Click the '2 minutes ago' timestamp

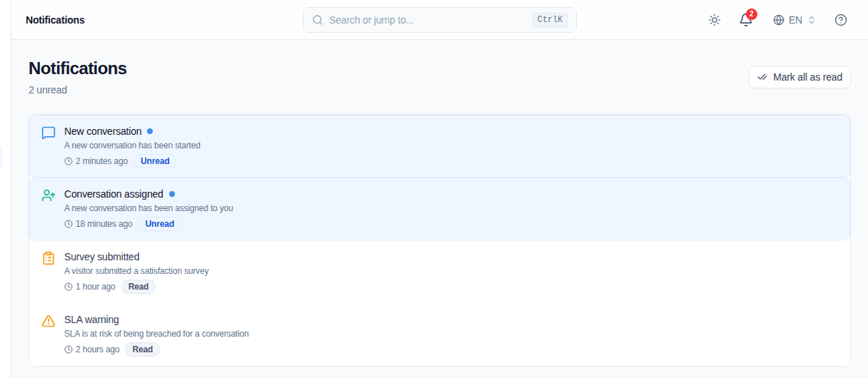[101, 161]
